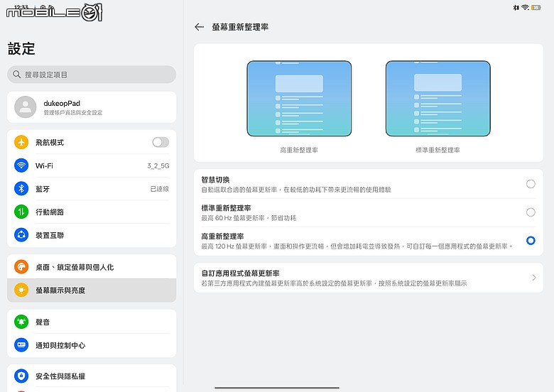This screenshot has height=392, width=554.
Task: Click the 高重新整理率 caption under preview
Action: (299, 150)
